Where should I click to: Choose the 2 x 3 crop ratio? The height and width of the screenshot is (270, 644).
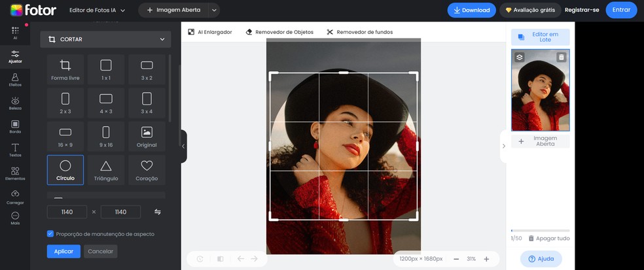65,103
